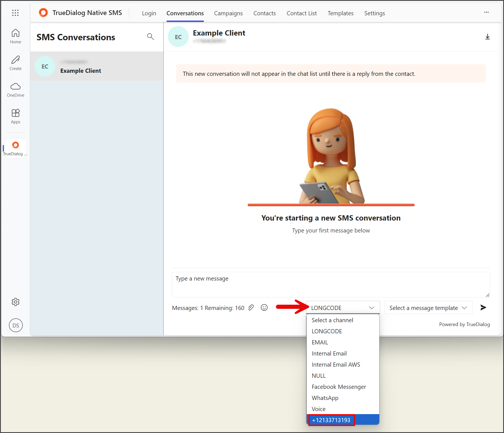This screenshot has height=433, width=504.
Task: Download the conversation with the download icon
Action: (x=487, y=37)
